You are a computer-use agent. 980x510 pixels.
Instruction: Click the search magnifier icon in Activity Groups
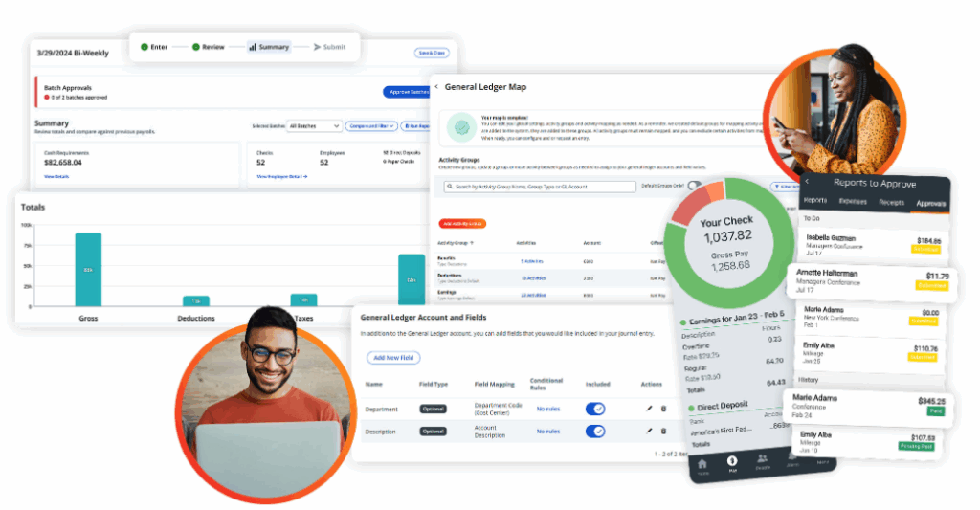[450, 187]
